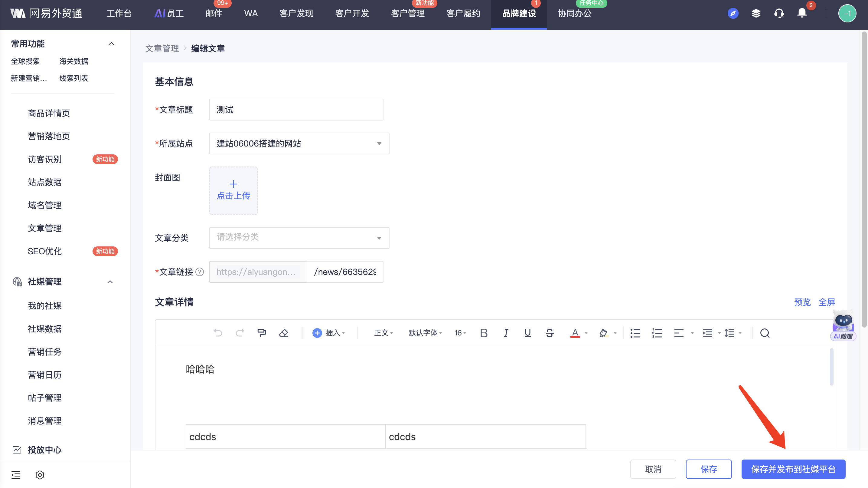Image resolution: width=868 pixels, height=488 pixels.
Task: Click the undo icon in editor toolbar
Action: click(218, 333)
